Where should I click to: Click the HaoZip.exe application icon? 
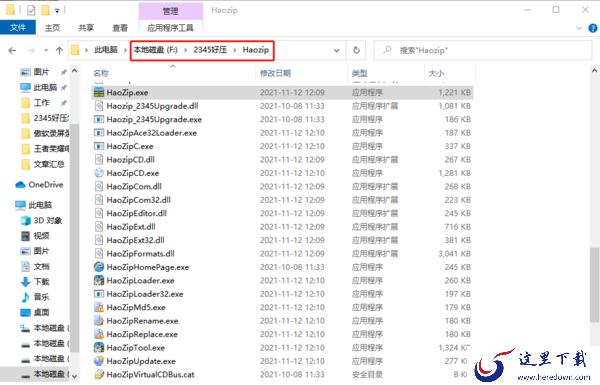(99, 92)
